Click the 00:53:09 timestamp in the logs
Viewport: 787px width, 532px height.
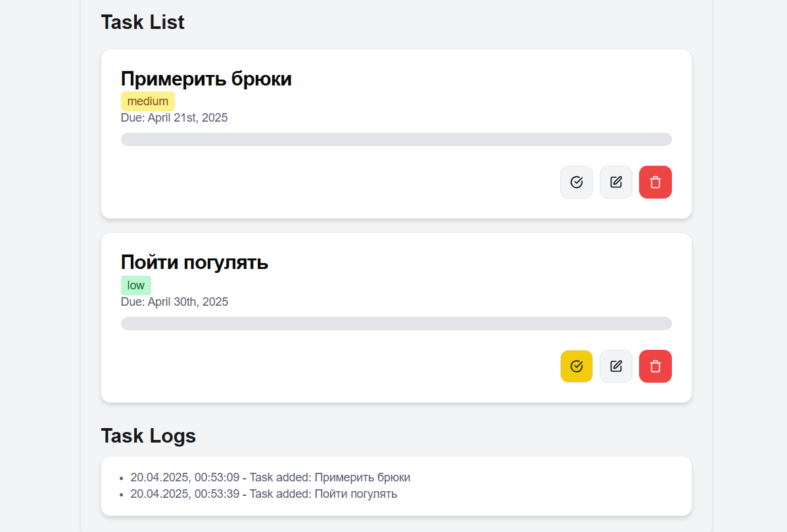pos(218,477)
